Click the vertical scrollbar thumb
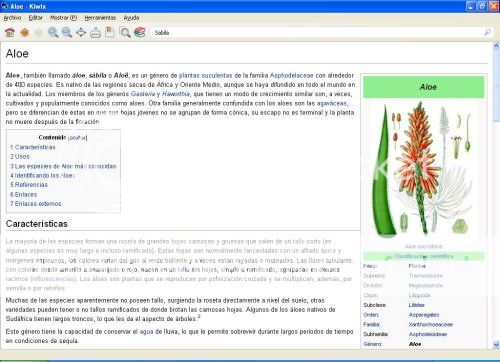The width and height of the screenshot is (500, 362). click(x=496, y=86)
